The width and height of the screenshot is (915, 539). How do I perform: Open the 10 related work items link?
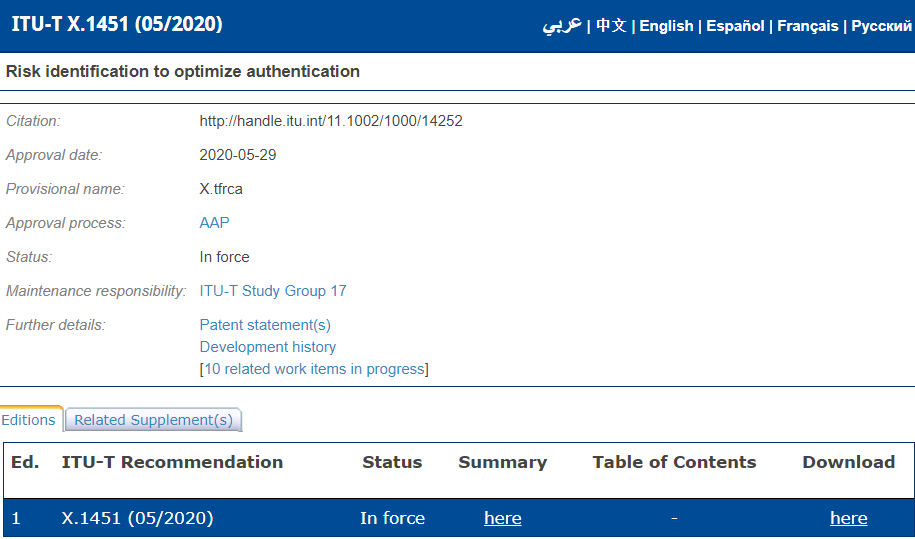pyautogui.click(x=314, y=369)
